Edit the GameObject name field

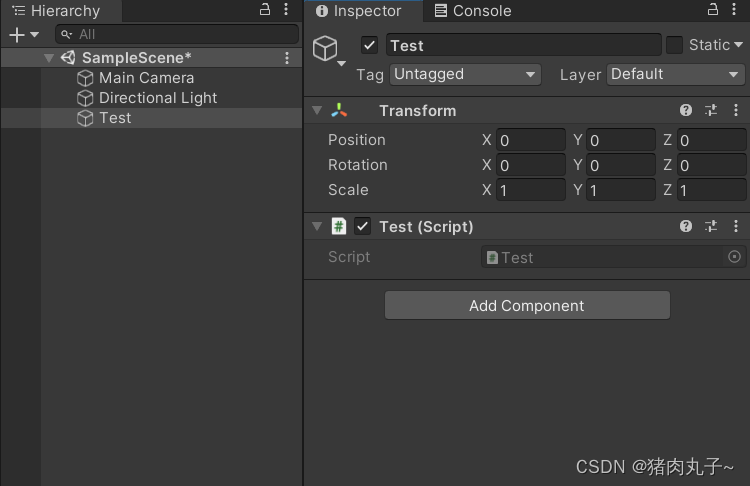pyautogui.click(x=523, y=45)
